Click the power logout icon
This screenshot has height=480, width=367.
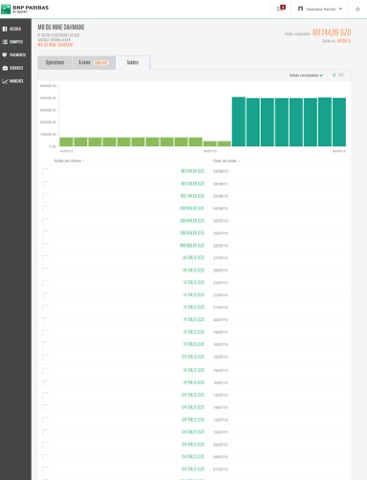[x=357, y=9]
